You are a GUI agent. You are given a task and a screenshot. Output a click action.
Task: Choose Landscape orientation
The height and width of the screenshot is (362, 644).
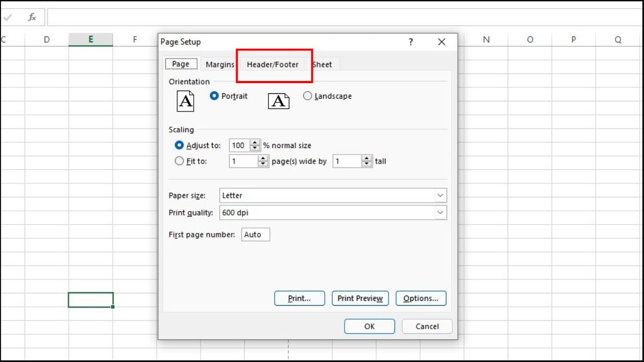[327, 96]
